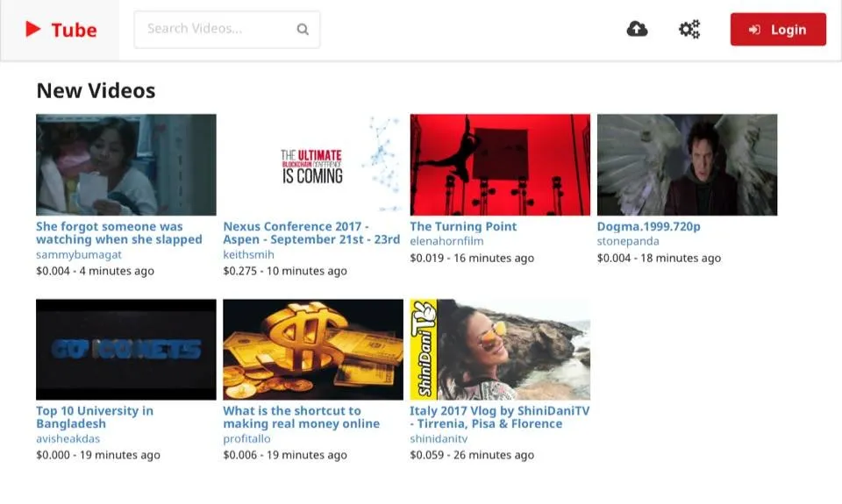Visit avisheakdas channel link

click(68, 438)
